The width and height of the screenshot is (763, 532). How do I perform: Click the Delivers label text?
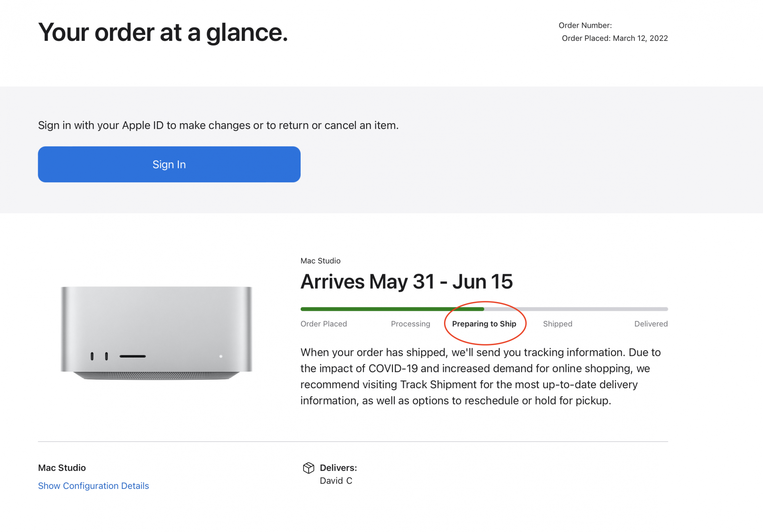point(338,468)
